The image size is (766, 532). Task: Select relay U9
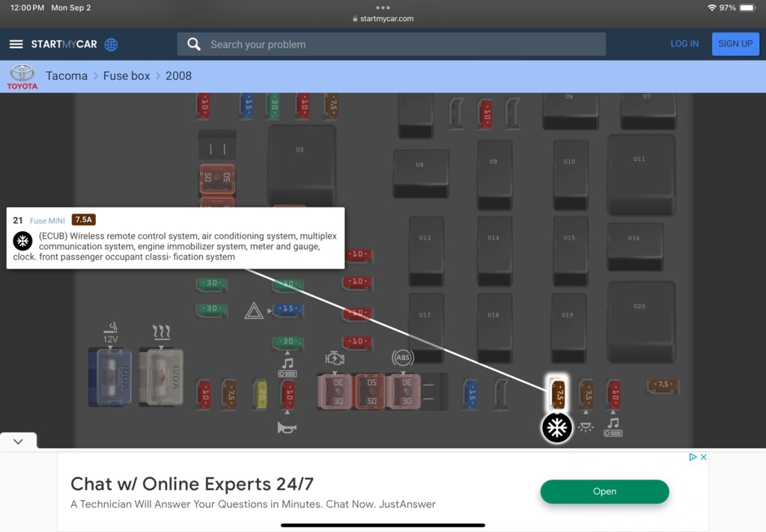[494, 175]
